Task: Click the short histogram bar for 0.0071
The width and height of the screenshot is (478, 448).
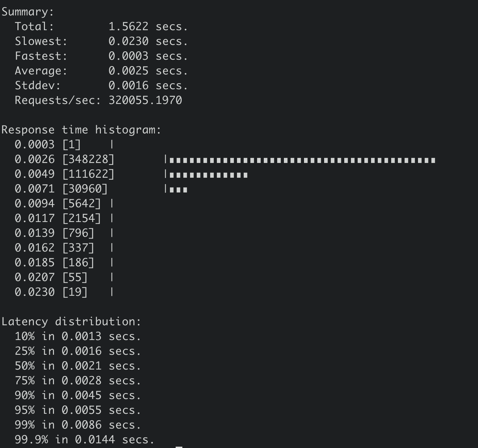Action: 178,190
